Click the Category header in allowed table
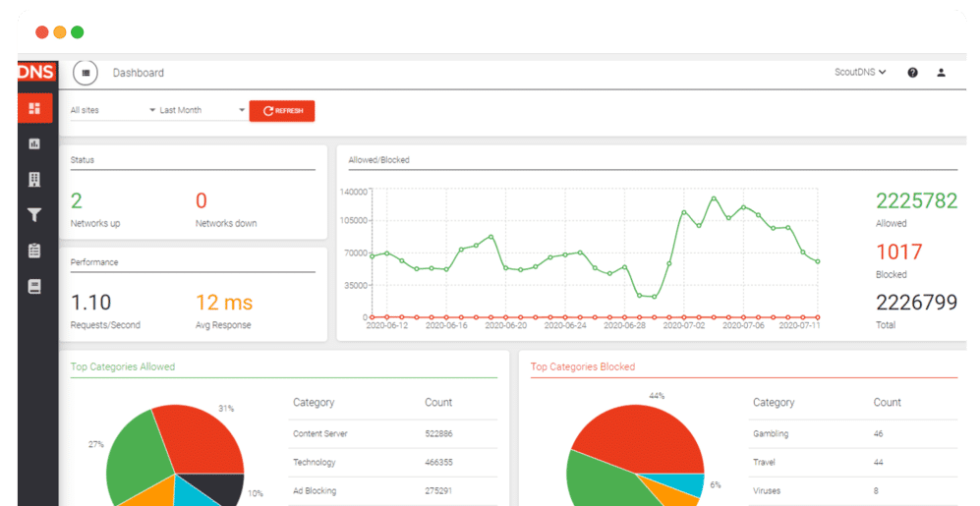The width and height of the screenshot is (980, 506). click(x=314, y=403)
